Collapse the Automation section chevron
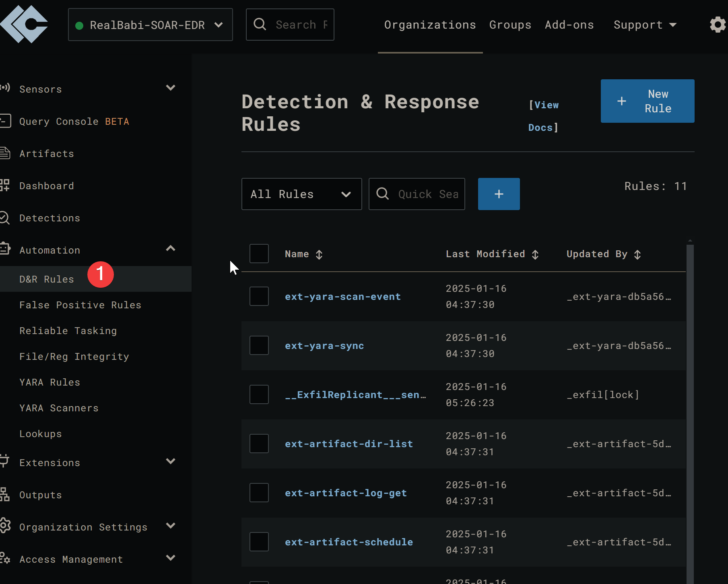 171,248
